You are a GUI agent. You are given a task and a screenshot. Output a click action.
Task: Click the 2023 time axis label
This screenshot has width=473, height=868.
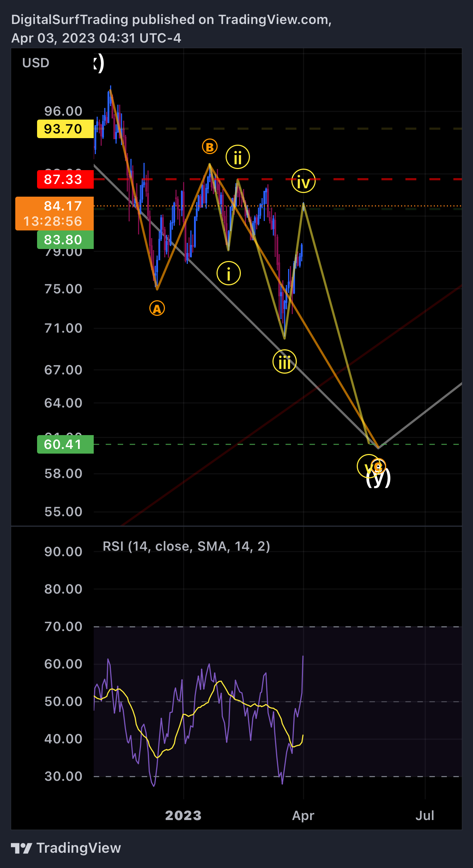(183, 815)
